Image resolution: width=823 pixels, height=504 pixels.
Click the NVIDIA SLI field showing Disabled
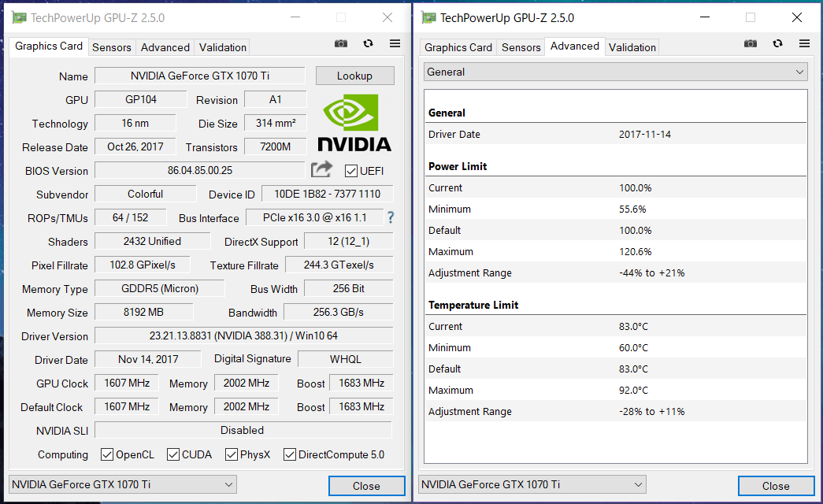(243, 430)
